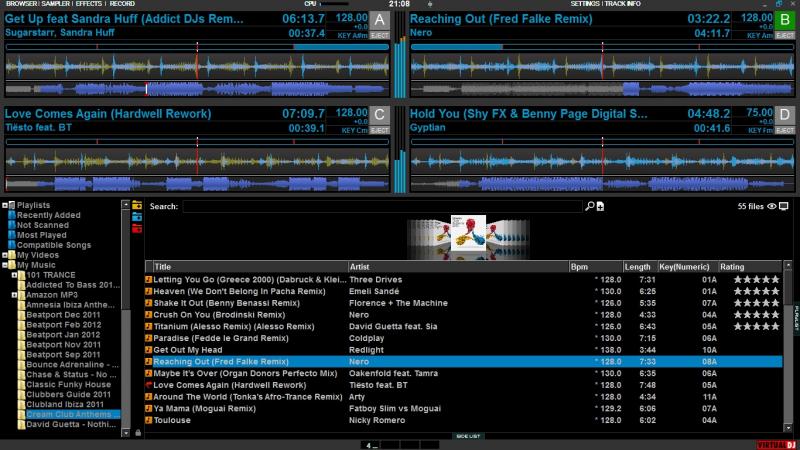Toggle the eye icon beside 55 files

771,206
